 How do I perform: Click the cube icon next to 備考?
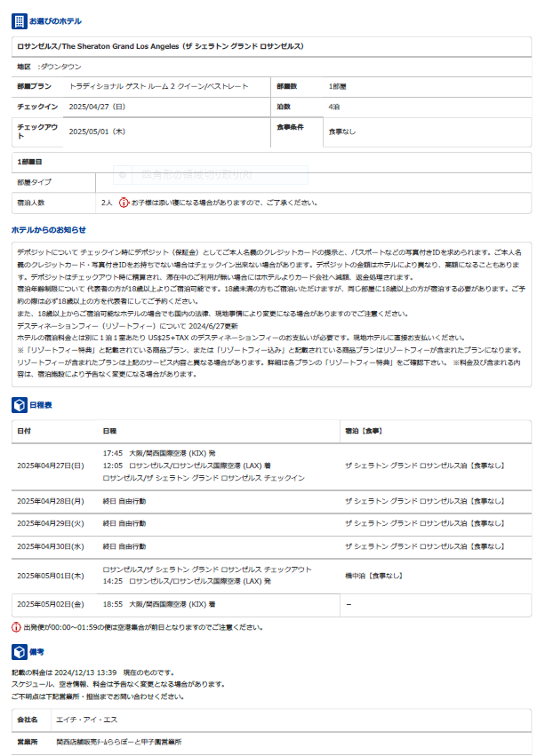coord(19,652)
